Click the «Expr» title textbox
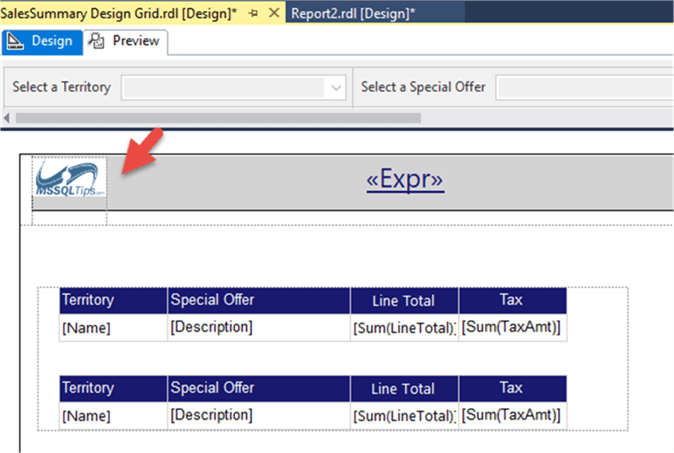Image resolution: width=674 pixels, height=453 pixels. 405,179
